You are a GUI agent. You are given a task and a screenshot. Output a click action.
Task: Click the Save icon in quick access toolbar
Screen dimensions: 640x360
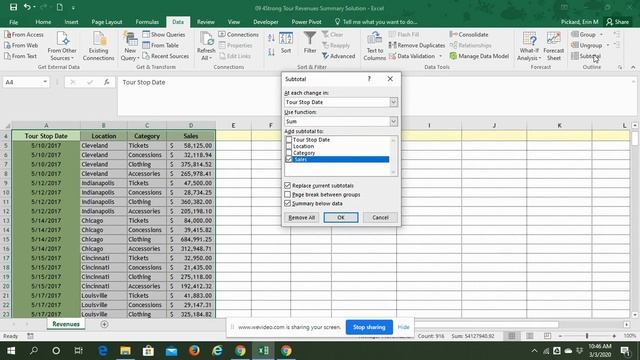coord(13,7)
